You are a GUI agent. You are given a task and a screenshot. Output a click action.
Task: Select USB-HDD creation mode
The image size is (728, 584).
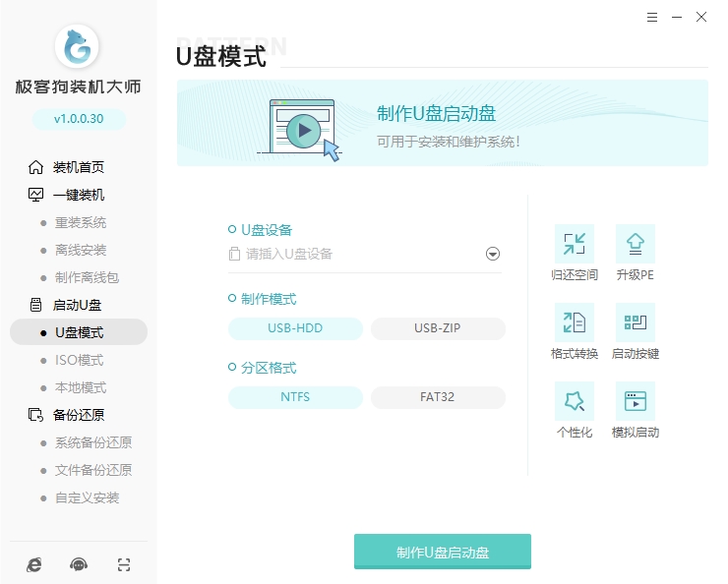click(x=295, y=328)
